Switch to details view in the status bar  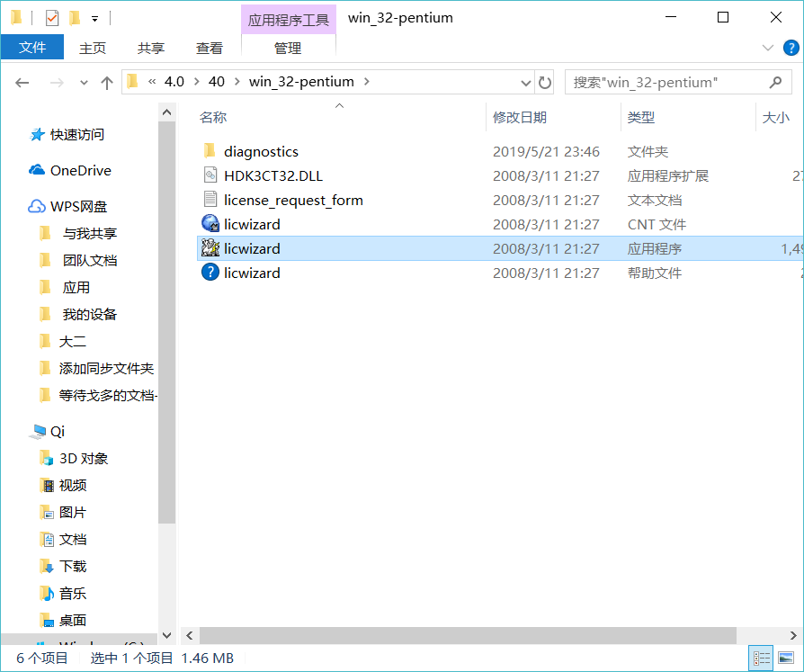[x=762, y=659]
